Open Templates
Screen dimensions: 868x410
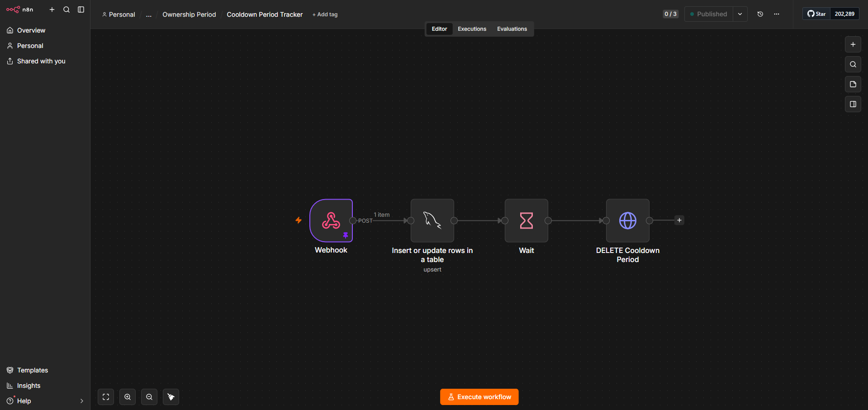45,370
